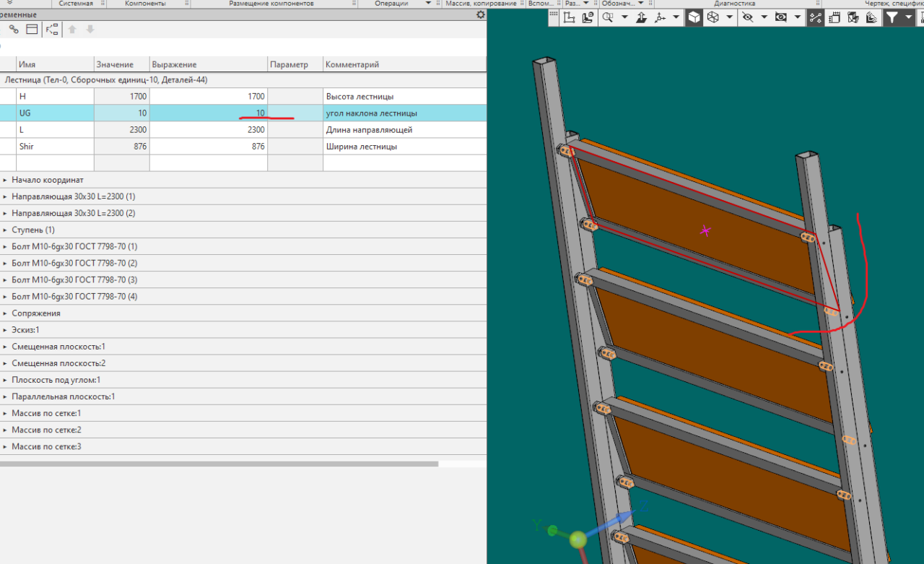924x564 pixels.
Task: Open the filter funnel dropdown arrow
Action: (x=909, y=17)
